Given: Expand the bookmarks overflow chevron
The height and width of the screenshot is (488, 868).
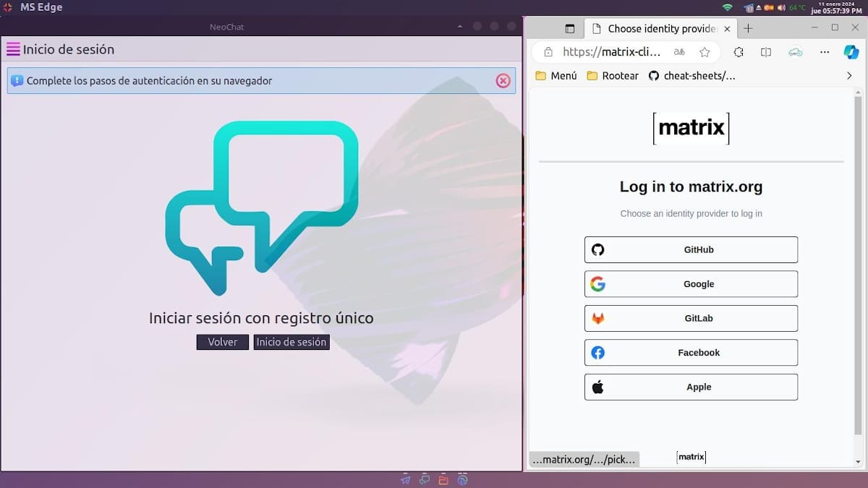Looking at the screenshot, I should click(849, 75).
